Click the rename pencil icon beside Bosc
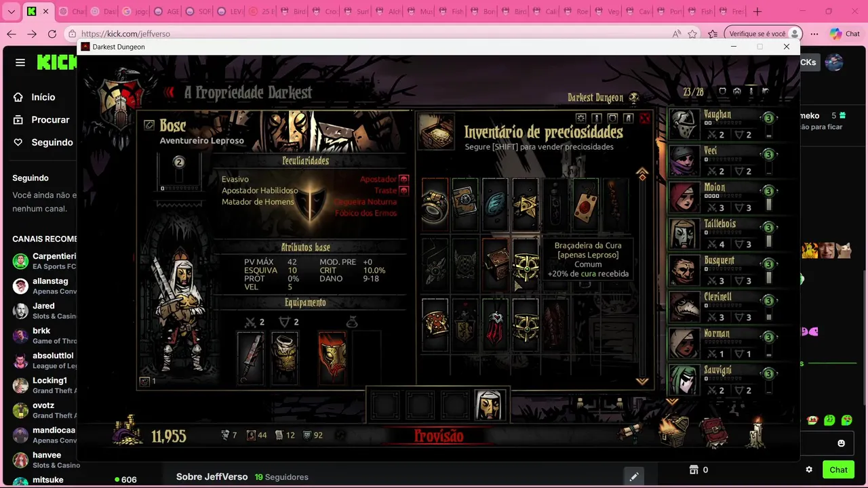The height and width of the screenshot is (488, 868). [149, 125]
